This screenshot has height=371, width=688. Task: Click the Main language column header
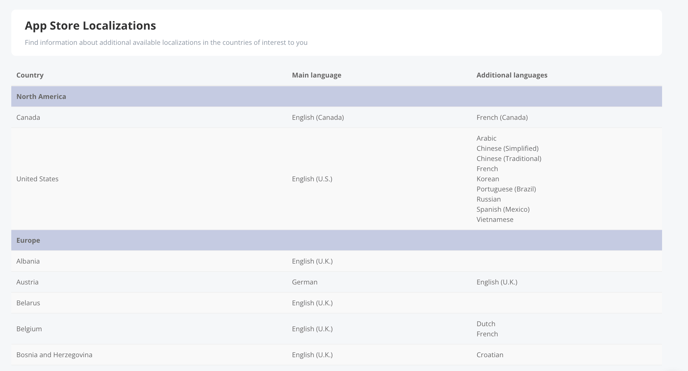point(316,75)
